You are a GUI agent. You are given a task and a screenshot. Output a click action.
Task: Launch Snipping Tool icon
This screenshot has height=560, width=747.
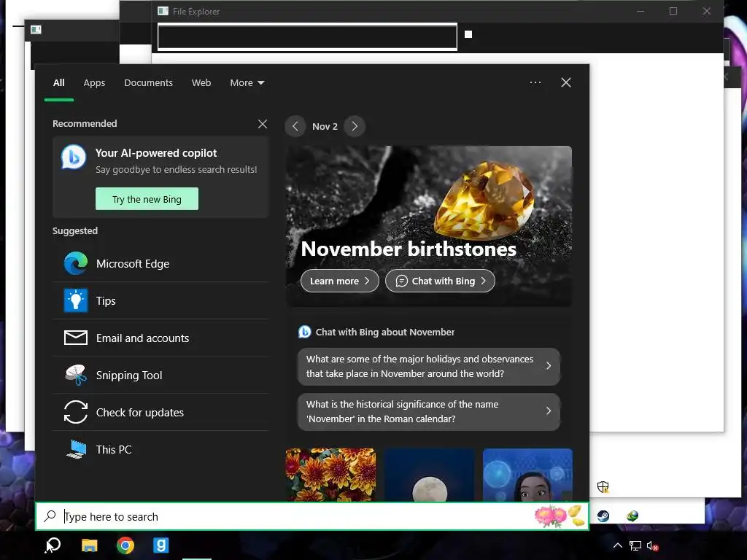click(76, 375)
